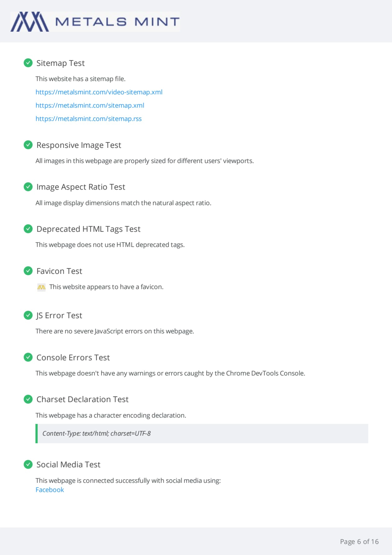Click the Sitemap Test heading
392x555 pixels.
point(60,63)
